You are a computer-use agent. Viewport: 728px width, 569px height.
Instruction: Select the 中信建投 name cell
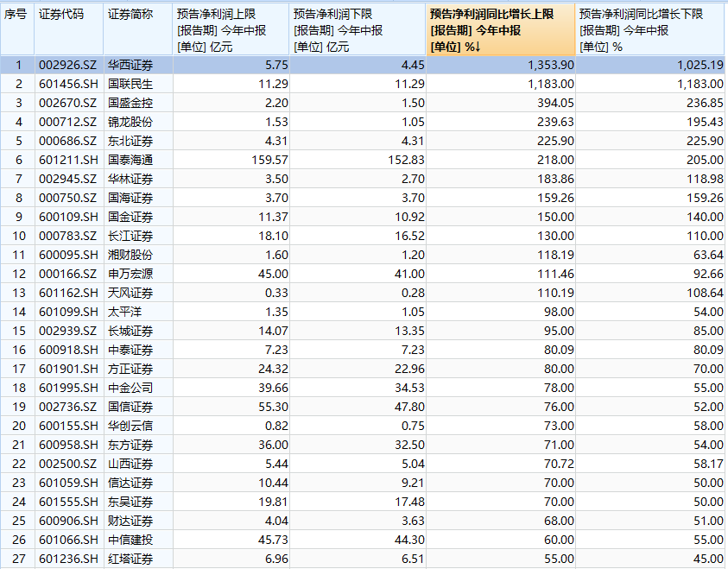[138, 541]
